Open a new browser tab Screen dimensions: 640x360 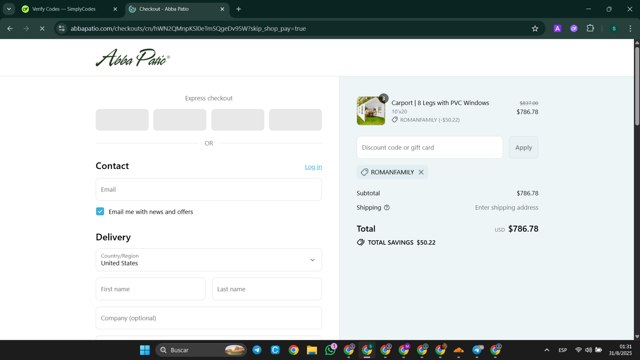(238, 9)
